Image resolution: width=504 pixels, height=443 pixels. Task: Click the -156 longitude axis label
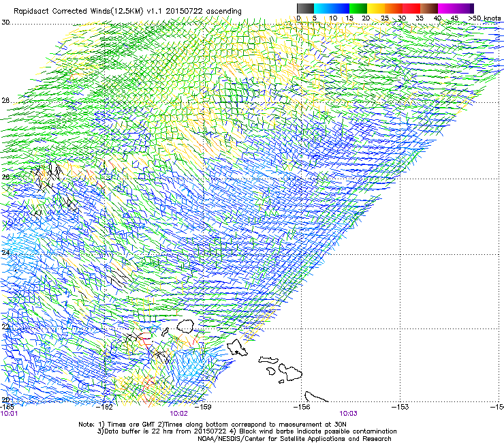302,407
